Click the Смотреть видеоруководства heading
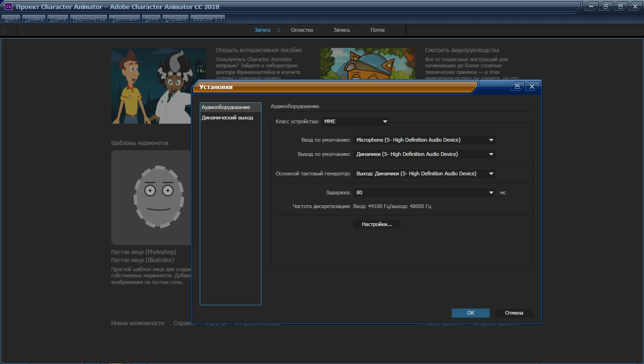 pos(462,50)
